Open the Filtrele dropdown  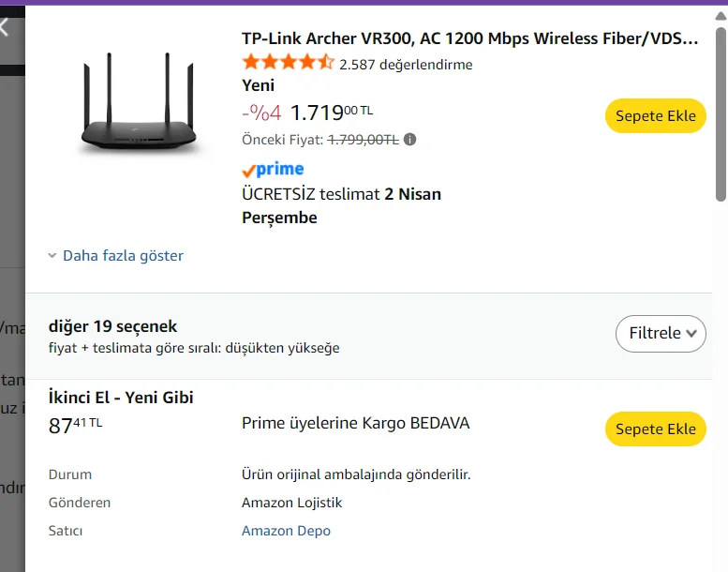click(661, 333)
